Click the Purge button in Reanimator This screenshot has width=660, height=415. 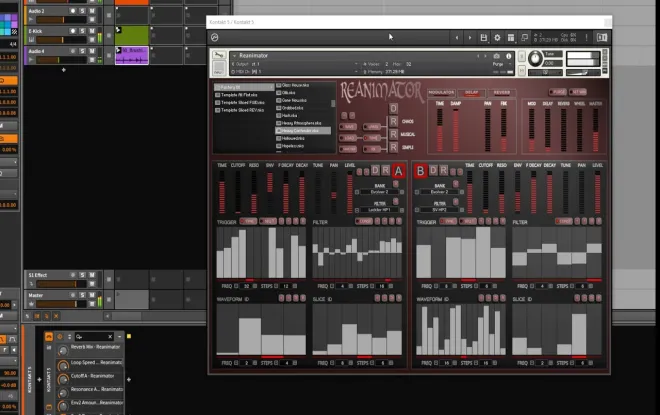[x=558, y=92]
